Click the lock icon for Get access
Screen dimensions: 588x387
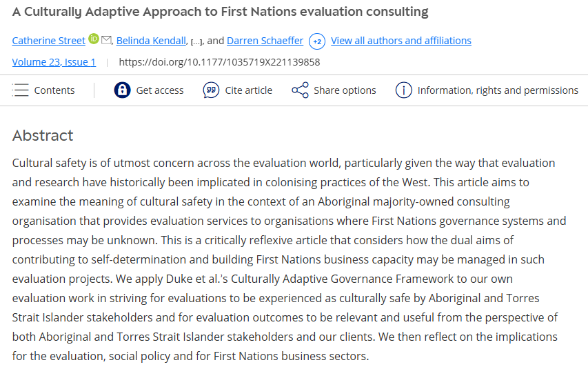click(122, 90)
